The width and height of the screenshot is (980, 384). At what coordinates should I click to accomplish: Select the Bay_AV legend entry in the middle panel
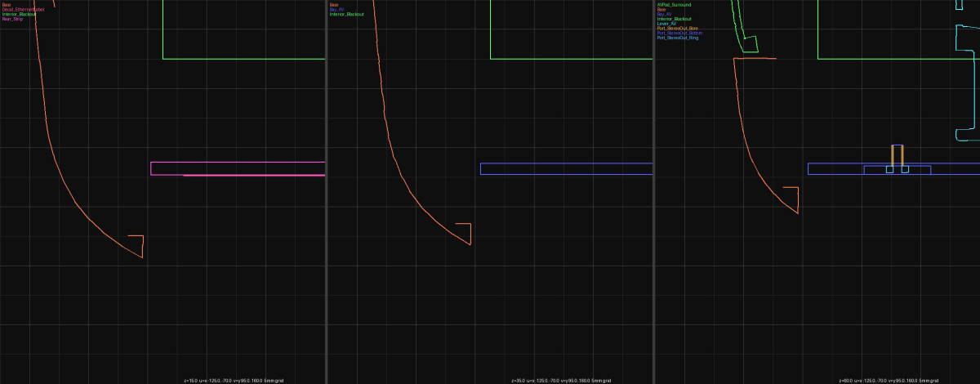(336, 9)
